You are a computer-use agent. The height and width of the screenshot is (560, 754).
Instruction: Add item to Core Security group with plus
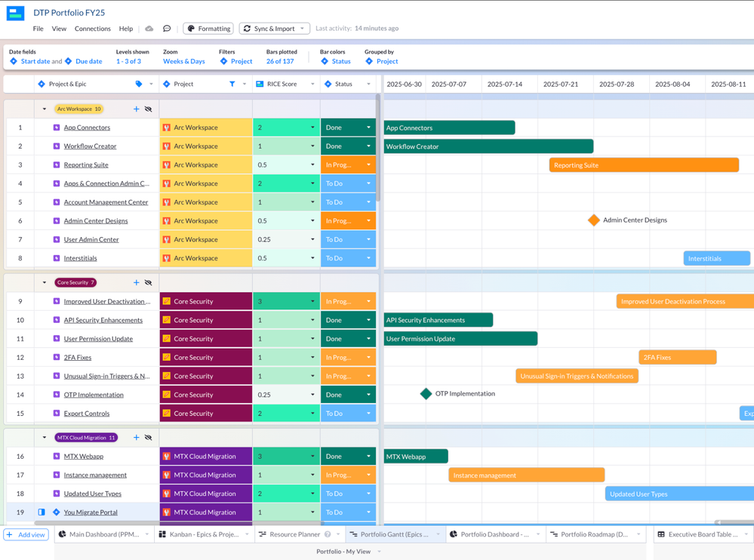coord(136,283)
